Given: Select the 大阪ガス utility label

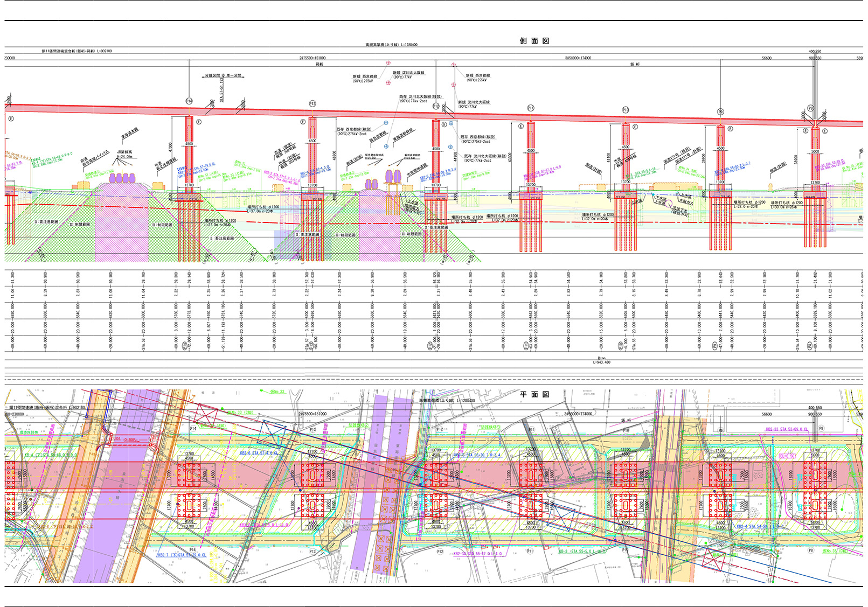Looking at the screenshot, I should 686,201.
